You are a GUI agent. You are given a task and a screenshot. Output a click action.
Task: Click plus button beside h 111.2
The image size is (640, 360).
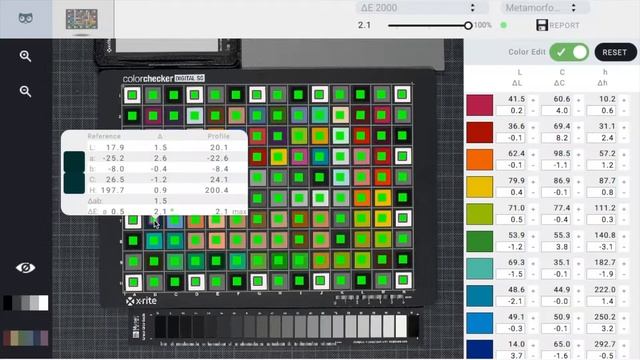pos(624,209)
